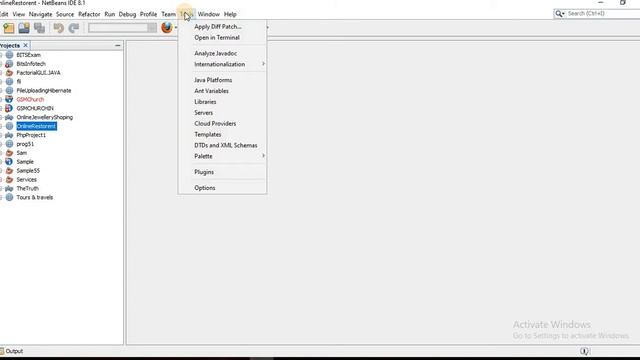Click the GSMCHURCHIN project icon
The image size is (640, 360).
coord(9,109)
